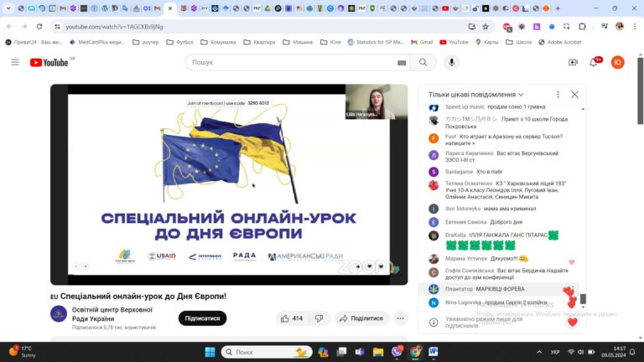This screenshot has height=362, width=644.
Task: Dislike the video with thumbs down
Action: (319, 318)
